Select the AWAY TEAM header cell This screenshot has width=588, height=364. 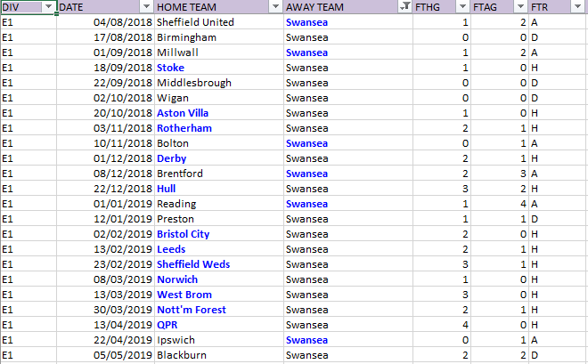pyautogui.click(x=348, y=7)
